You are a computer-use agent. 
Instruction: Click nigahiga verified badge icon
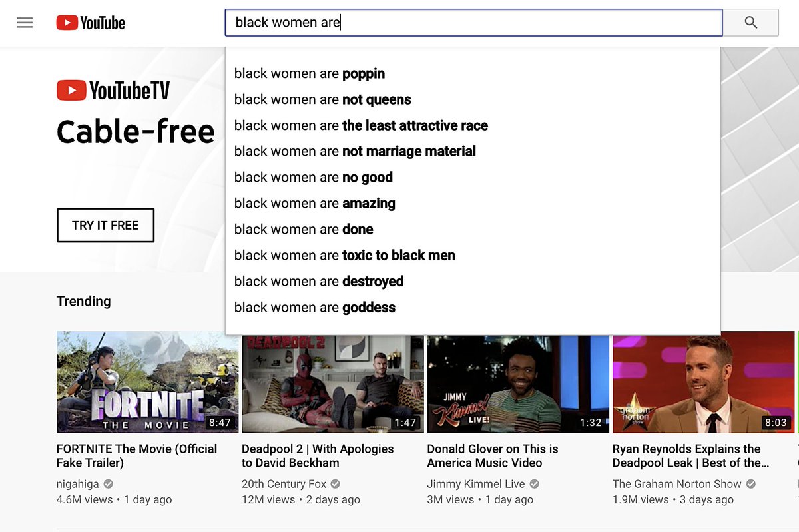(x=108, y=484)
